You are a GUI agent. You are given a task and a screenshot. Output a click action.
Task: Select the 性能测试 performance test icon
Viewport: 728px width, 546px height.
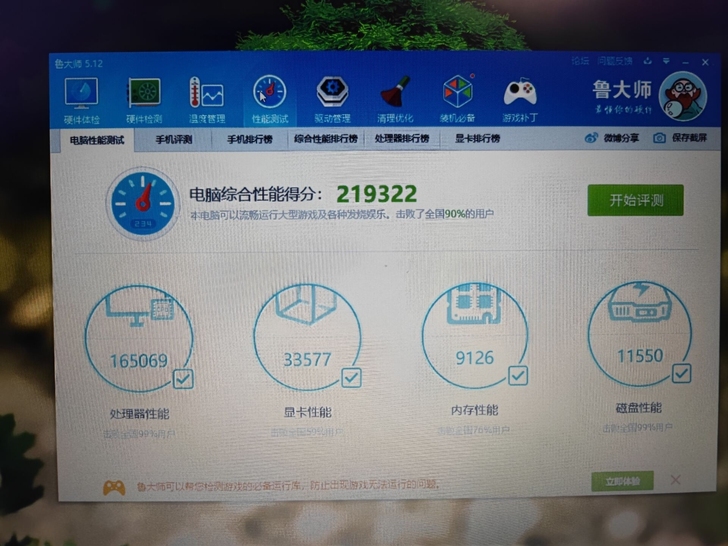[270, 99]
